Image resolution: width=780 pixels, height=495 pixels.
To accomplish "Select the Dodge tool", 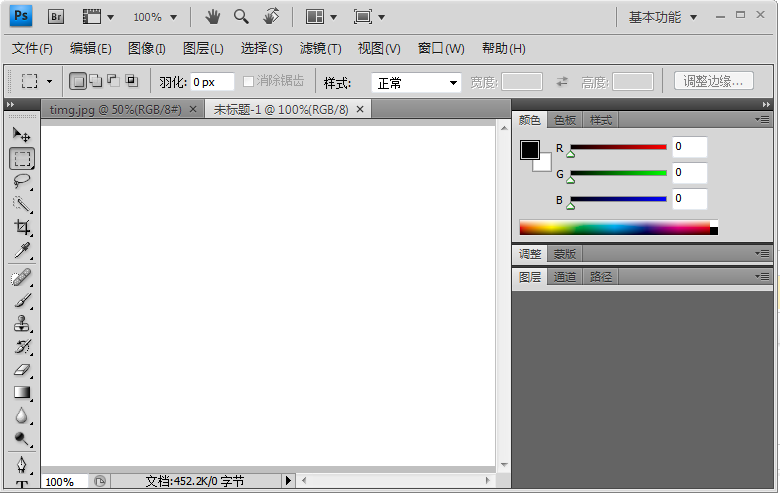I will coord(22,438).
